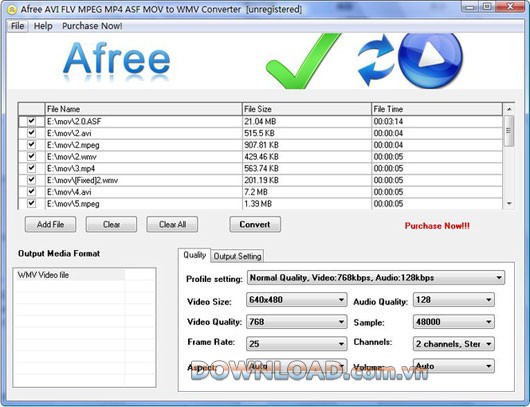Expand the Volume dropdown
The width and height of the screenshot is (530, 407).
coord(454,366)
